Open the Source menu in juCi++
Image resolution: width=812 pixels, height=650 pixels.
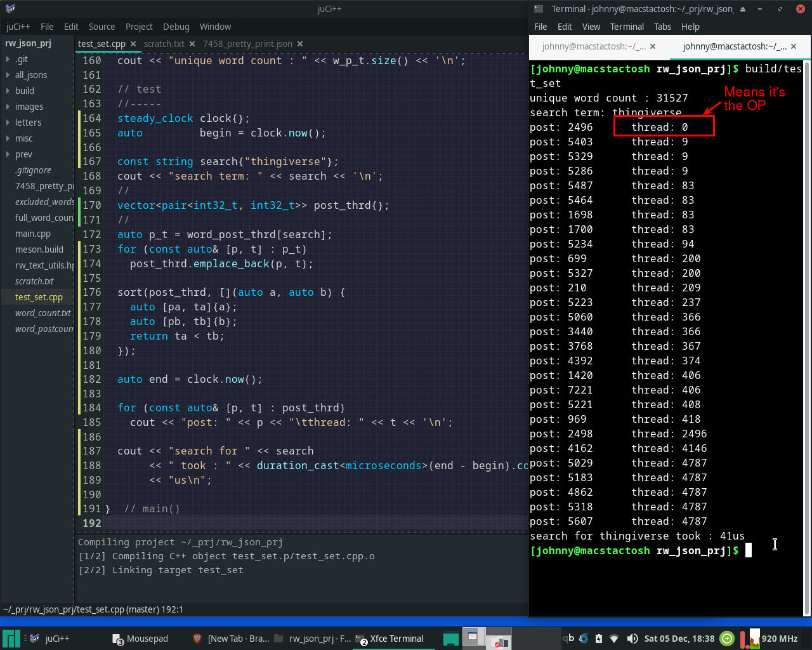(x=101, y=27)
